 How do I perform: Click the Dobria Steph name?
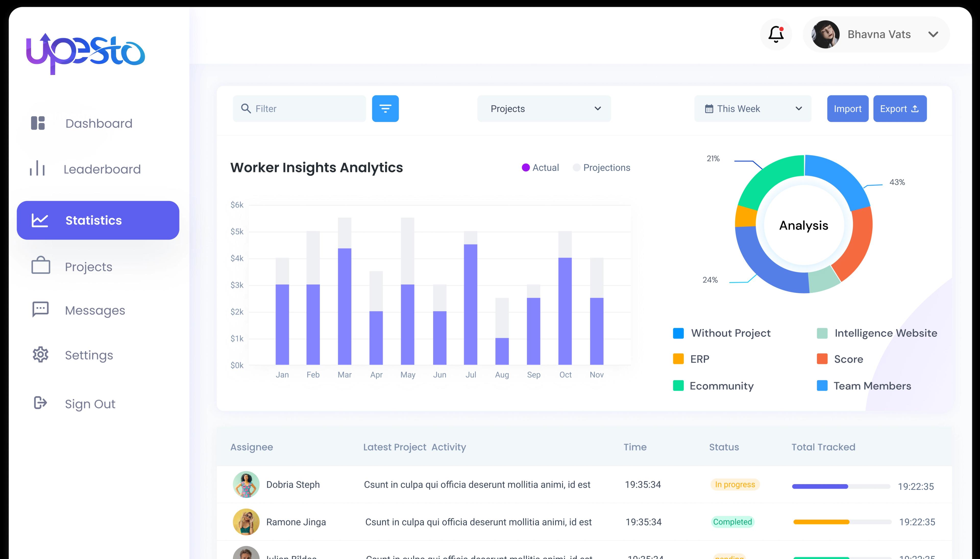click(x=293, y=485)
